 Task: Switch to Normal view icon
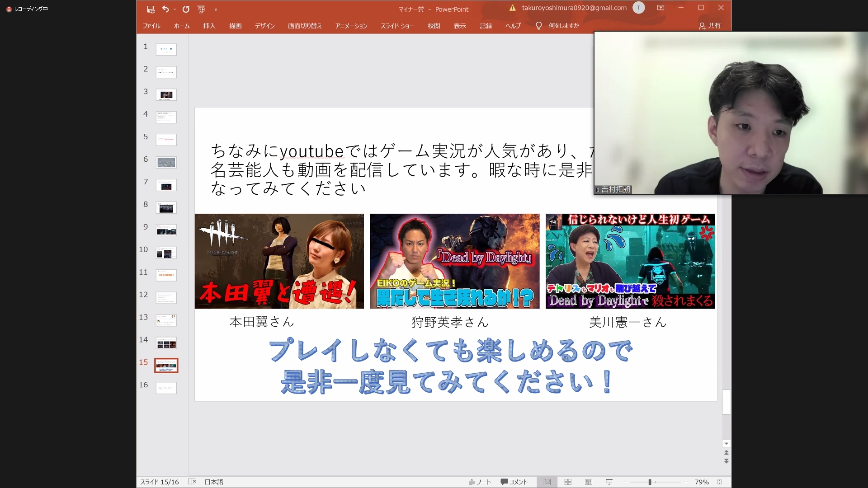tap(547, 482)
